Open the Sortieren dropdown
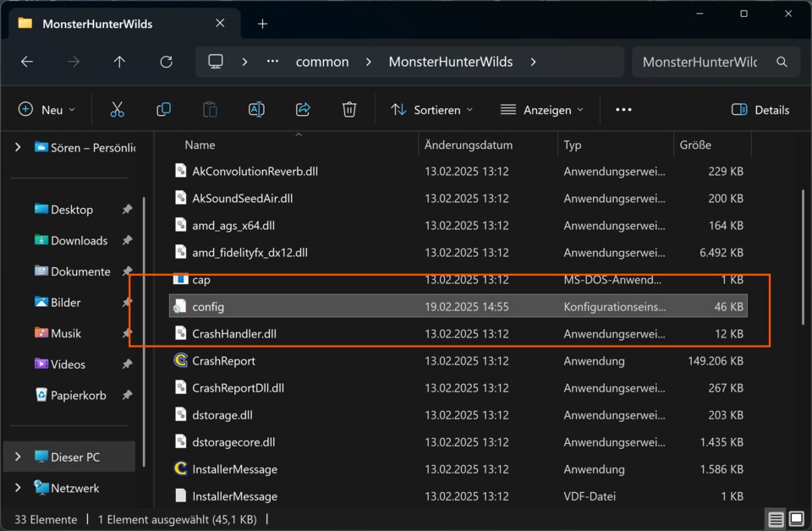The width and height of the screenshot is (812, 531). coord(431,110)
